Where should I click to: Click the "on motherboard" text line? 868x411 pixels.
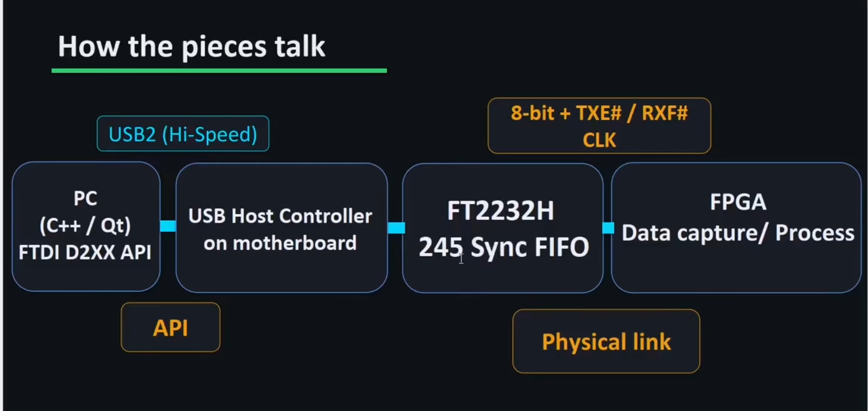click(280, 243)
